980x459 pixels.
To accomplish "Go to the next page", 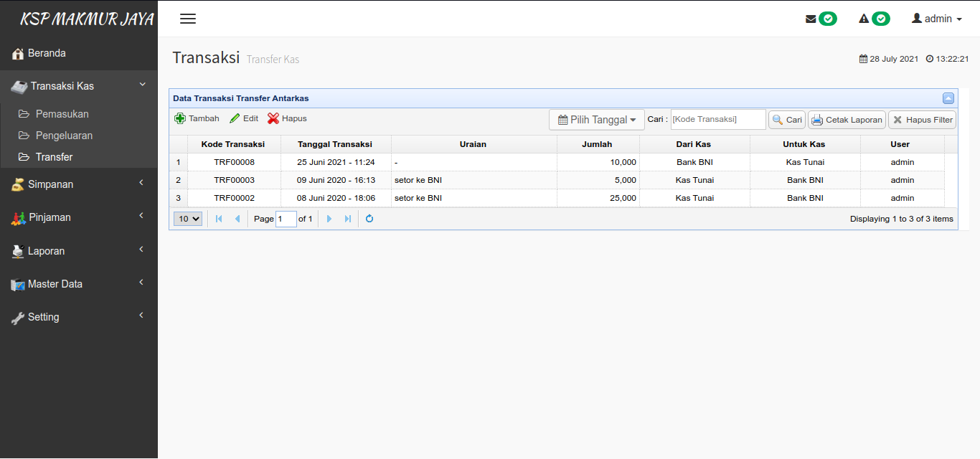I will click(329, 219).
